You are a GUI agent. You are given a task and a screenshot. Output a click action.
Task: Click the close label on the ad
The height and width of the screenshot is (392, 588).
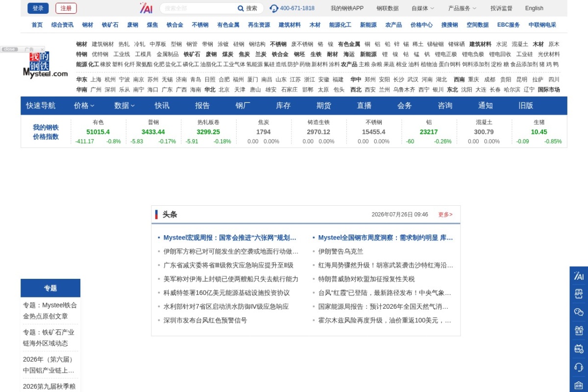(x=9, y=49)
